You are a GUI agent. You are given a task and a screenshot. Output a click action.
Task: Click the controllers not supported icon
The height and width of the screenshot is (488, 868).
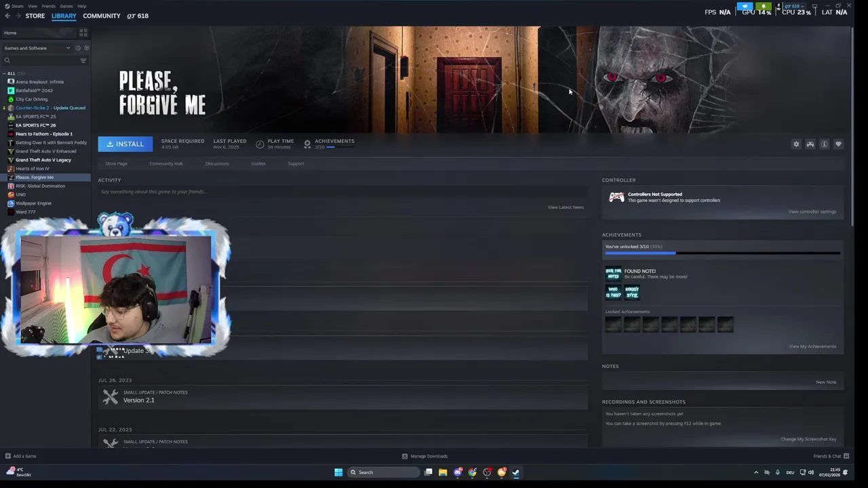pos(616,197)
